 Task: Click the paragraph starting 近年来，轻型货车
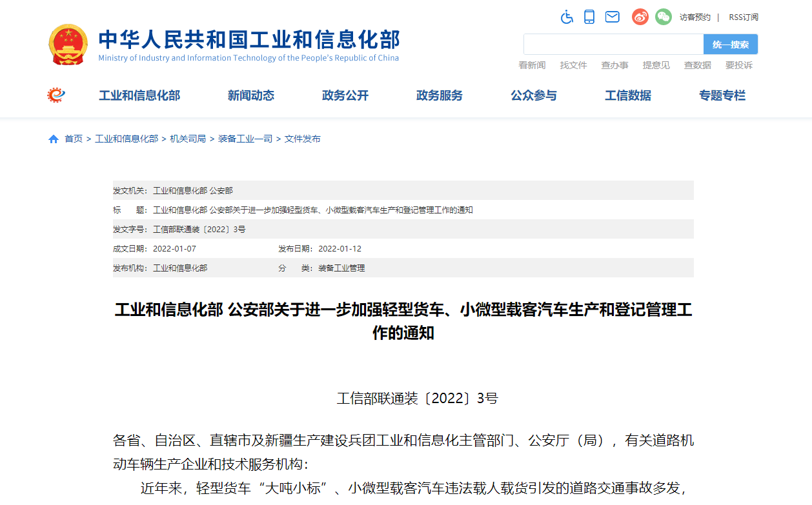tap(413, 488)
